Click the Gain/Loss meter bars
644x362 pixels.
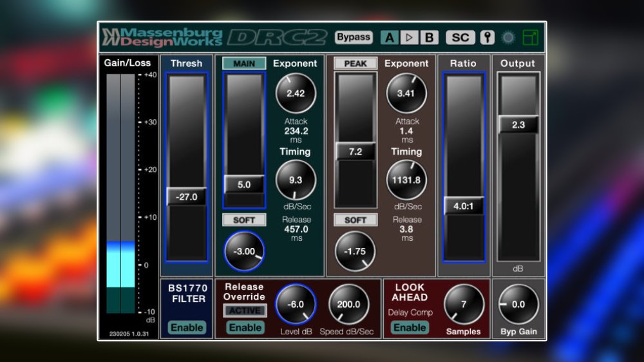121,193
